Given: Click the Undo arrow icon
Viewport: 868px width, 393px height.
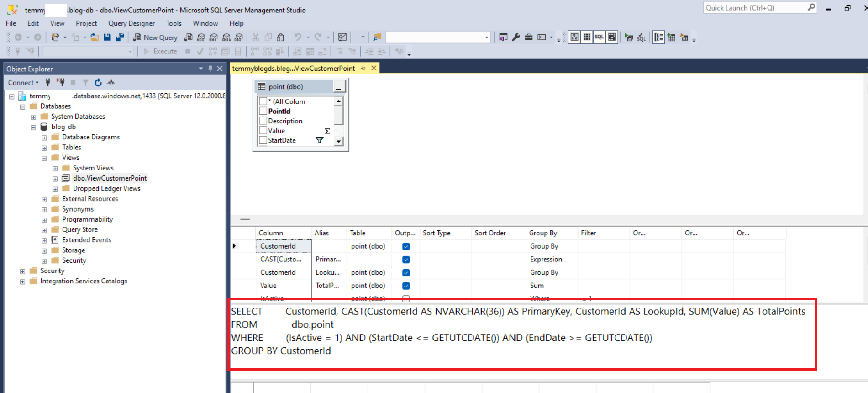Looking at the screenshot, I should 298,37.
